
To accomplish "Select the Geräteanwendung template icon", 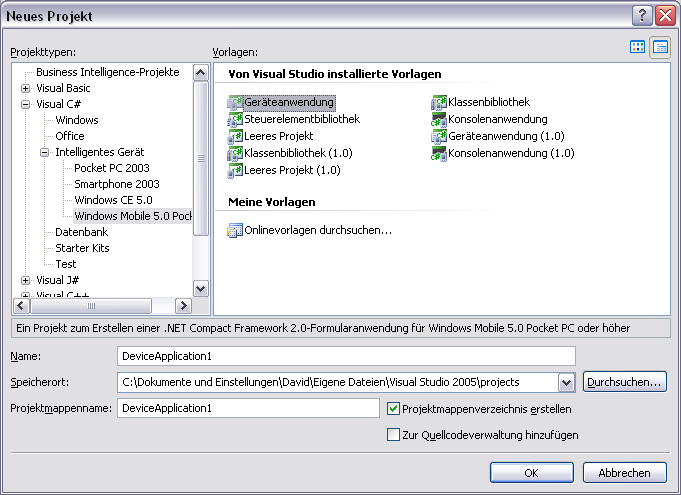I will 235,102.
